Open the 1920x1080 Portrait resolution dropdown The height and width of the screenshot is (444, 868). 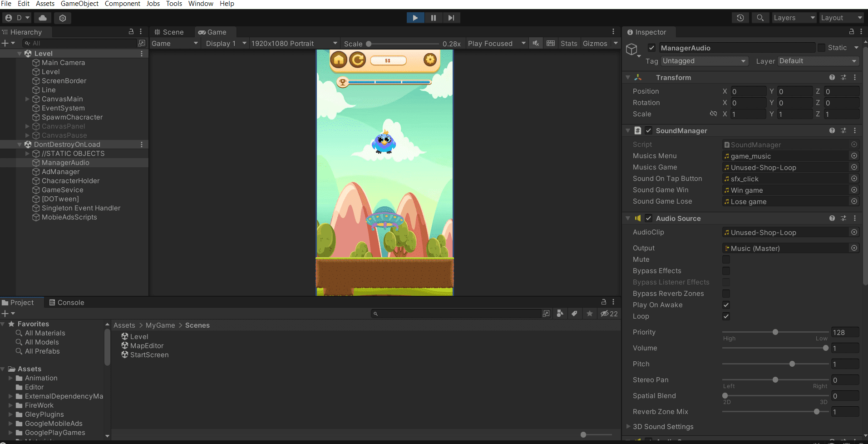(294, 44)
